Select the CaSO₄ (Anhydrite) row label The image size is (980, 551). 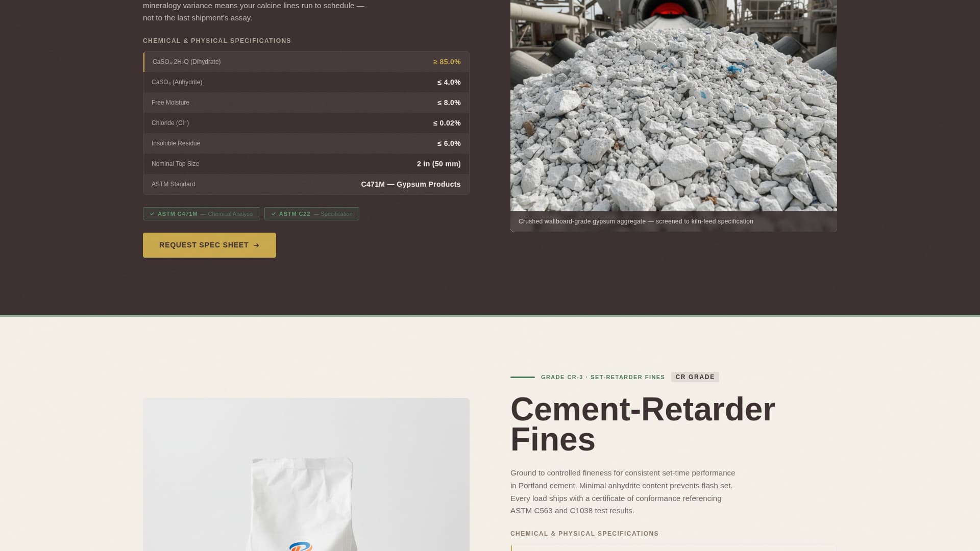[177, 82]
